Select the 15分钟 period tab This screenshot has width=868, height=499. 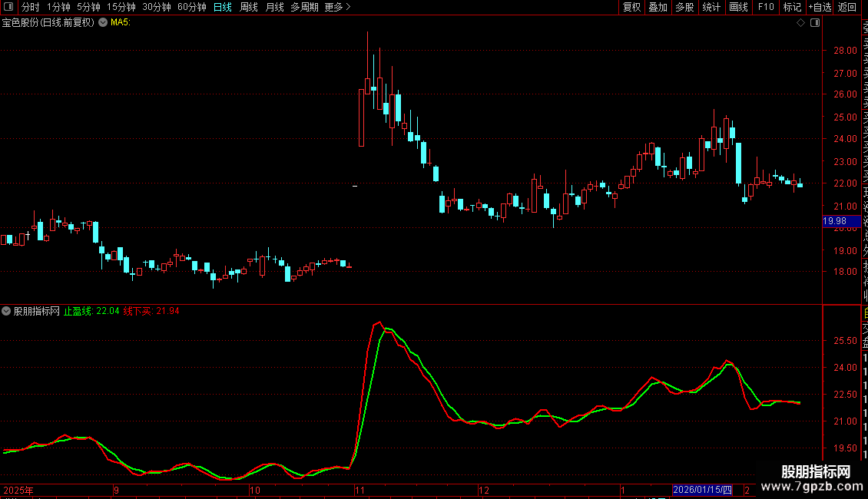[x=121, y=7]
